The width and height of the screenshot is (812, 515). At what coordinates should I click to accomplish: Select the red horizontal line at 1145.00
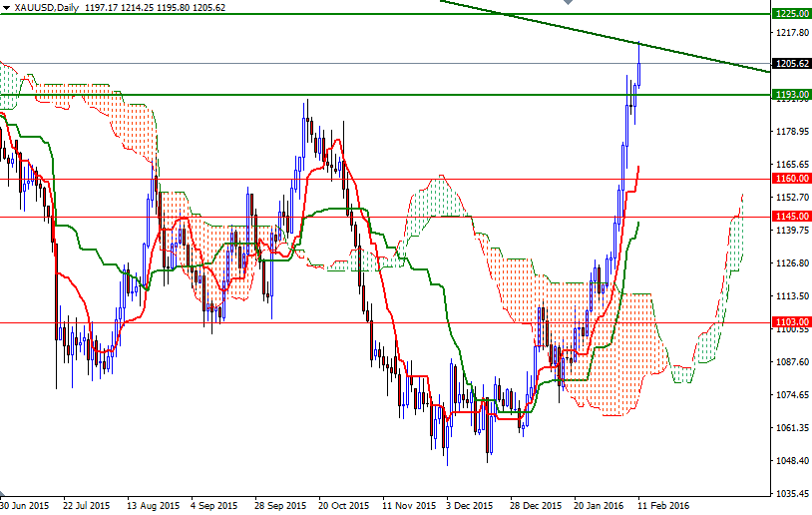coord(386,218)
